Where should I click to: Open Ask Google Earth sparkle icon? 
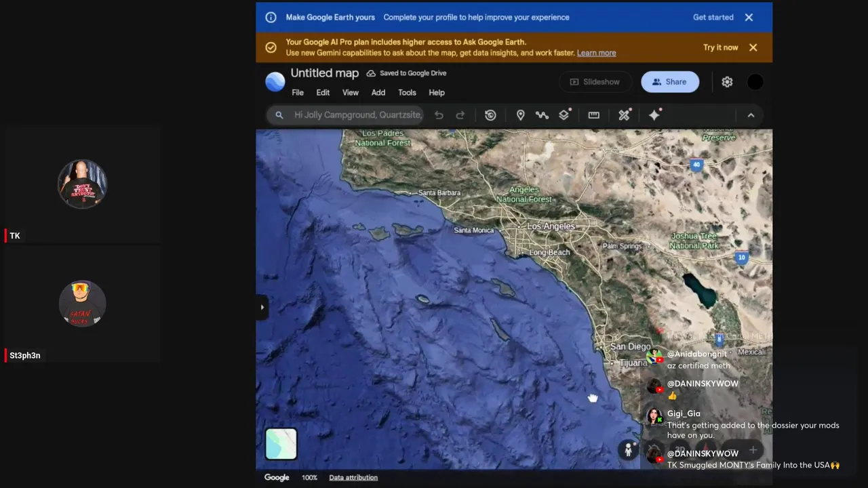(654, 115)
